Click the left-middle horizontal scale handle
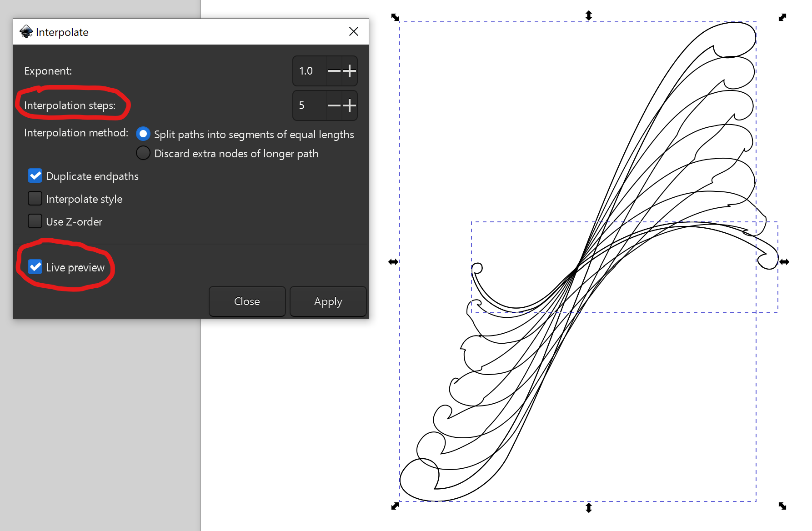The image size is (812, 531). [x=393, y=262]
